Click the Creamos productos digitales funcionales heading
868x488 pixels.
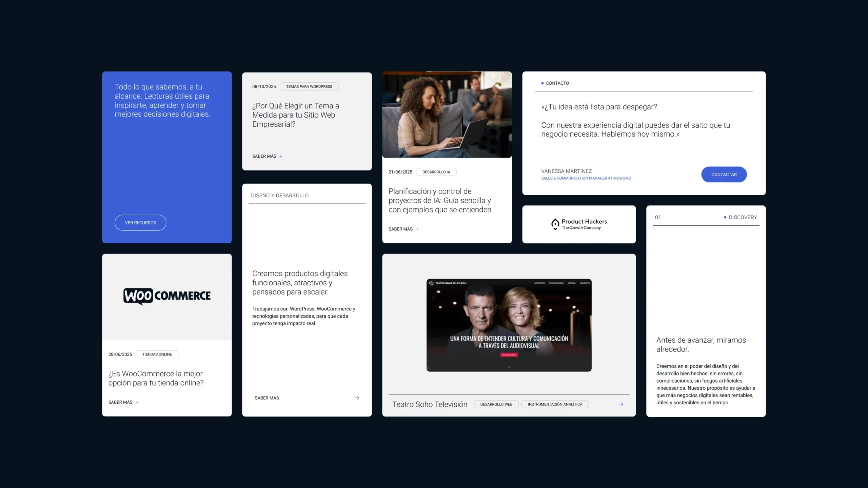pyautogui.click(x=300, y=283)
